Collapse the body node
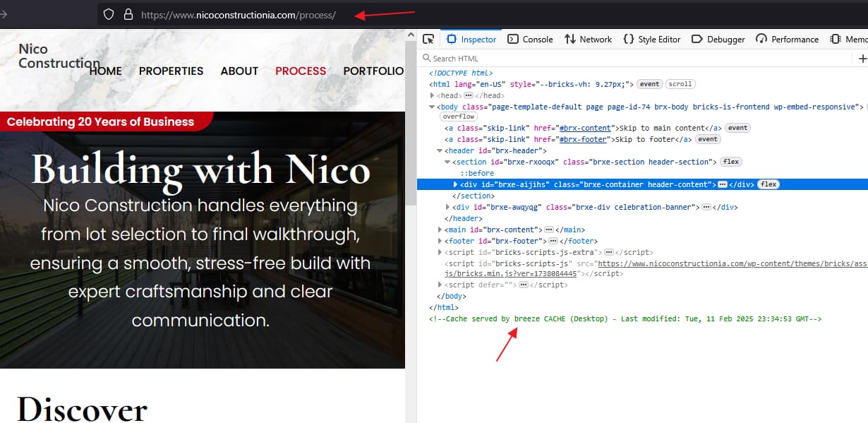This screenshot has height=423, width=868. pyautogui.click(x=433, y=107)
